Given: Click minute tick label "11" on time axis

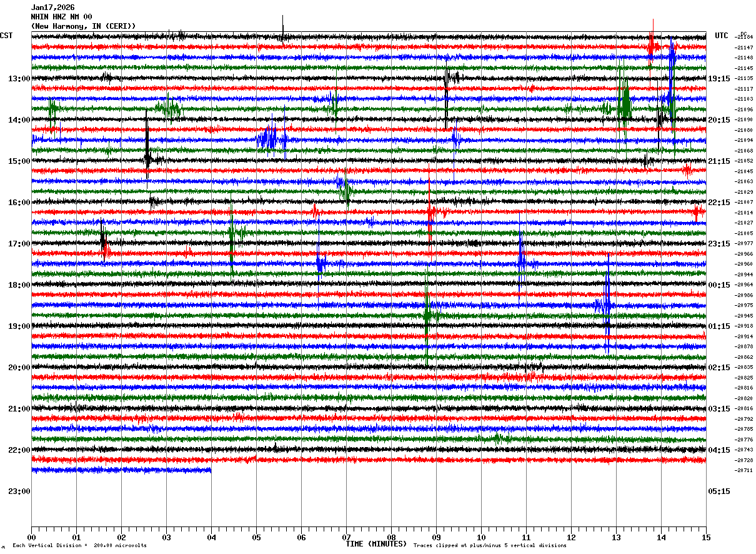Looking at the screenshot, I should 527,537.
